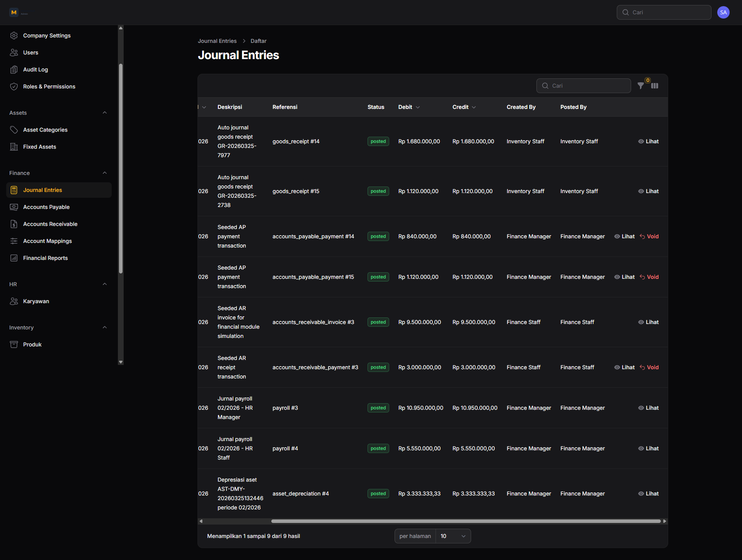Sort by the partially hidden first column chevron
The image size is (742, 560).
(x=204, y=107)
